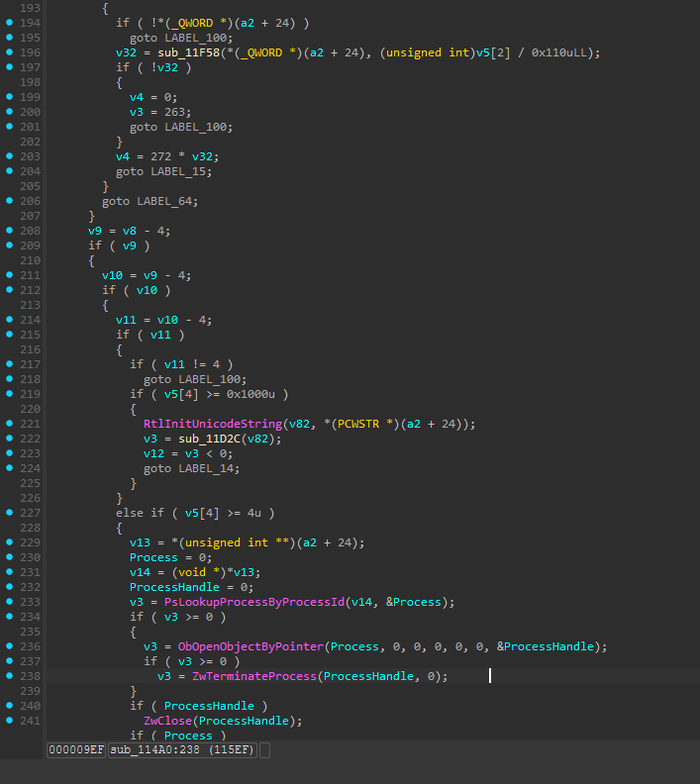700x784 pixels.
Task: Jump to LABEL_15 in goto statement
Action: tap(178, 171)
